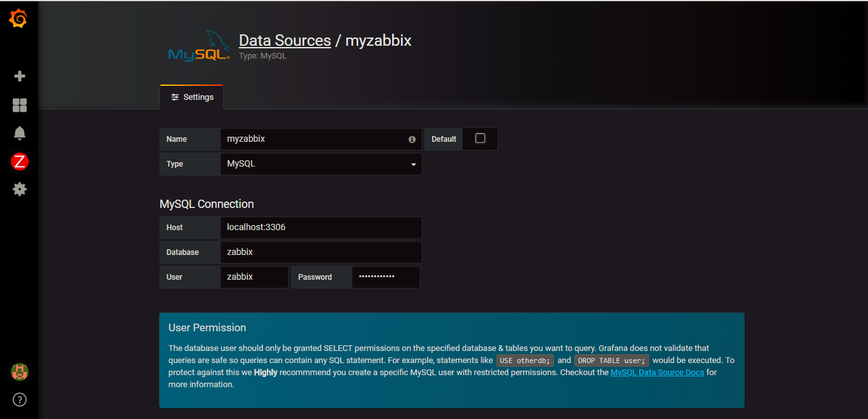The width and height of the screenshot is (868, 419).
Task: Open the Dashboards grid icon
Action: pyautogui.click(x=20, y=105)
